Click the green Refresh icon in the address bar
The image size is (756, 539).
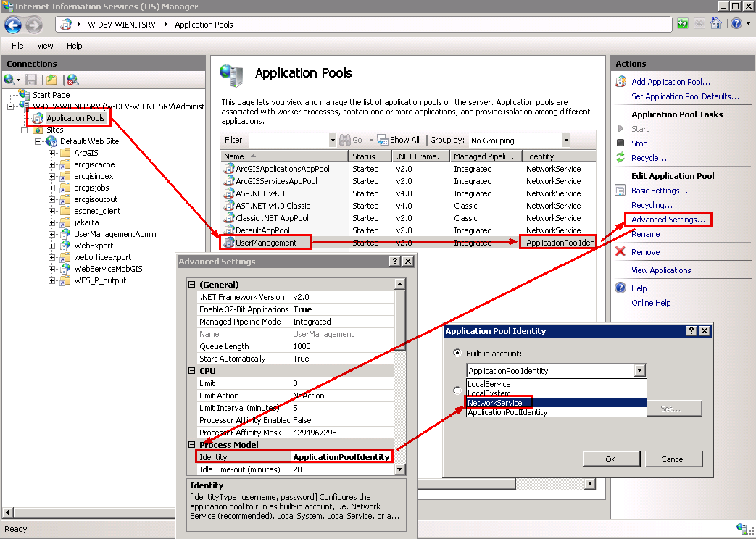(682, 24)
